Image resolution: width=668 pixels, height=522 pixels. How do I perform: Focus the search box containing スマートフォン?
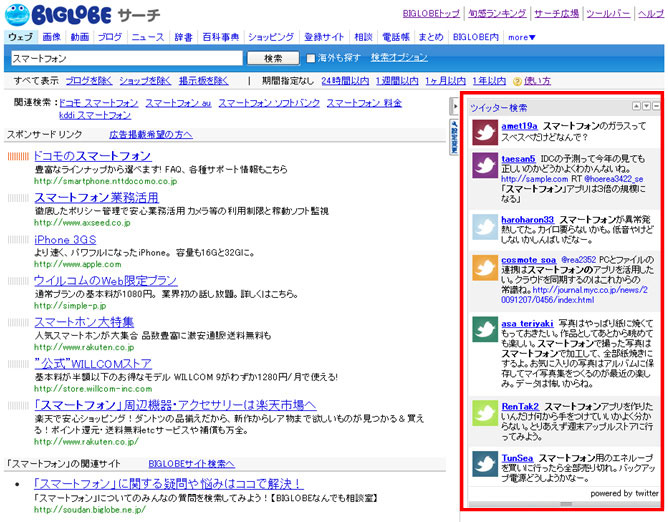(x=127, y=58)
